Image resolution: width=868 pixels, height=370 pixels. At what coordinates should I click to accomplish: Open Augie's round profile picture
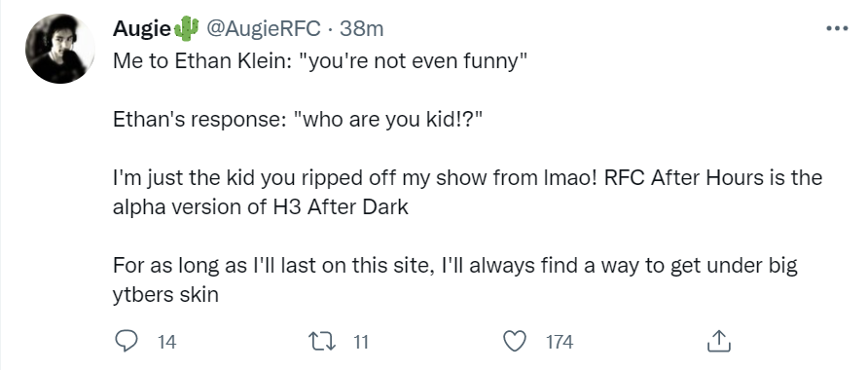[59, 48]
